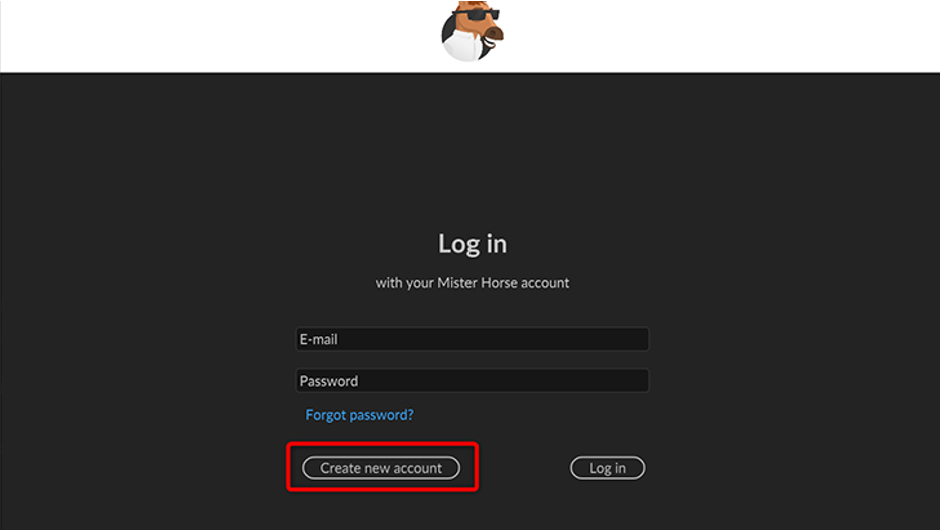Click the red-highlighted Create new account outline
The image size is (940, 530).
[x=382, y=467]
